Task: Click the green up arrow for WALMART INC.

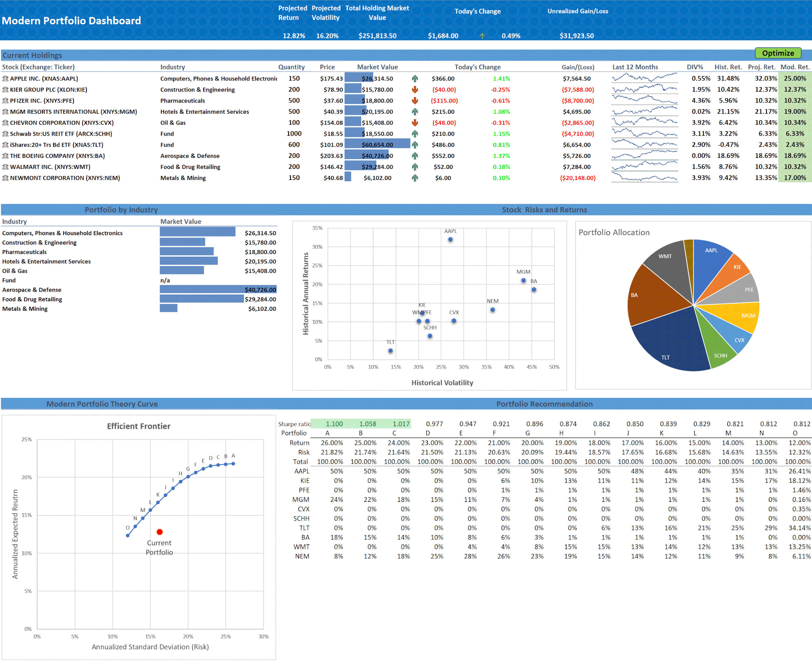Action: pyautogui.click(x=415, y=167)
